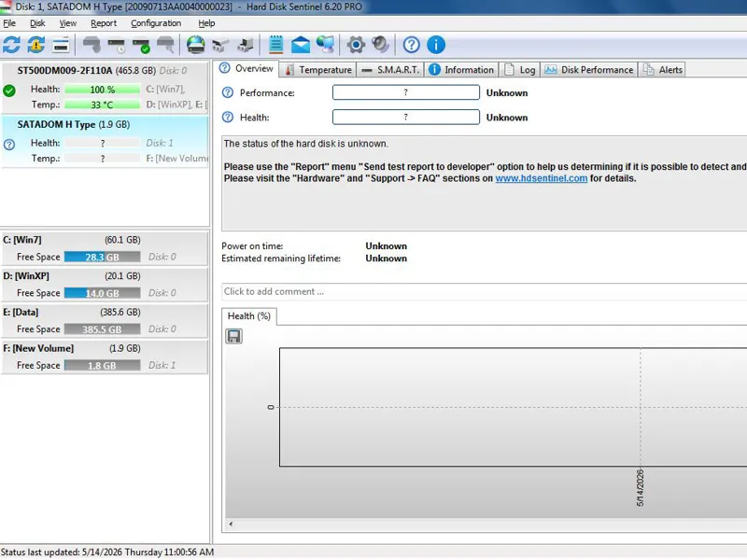Click the question status icon beside SATADOM Health

(x=9, y=145)
